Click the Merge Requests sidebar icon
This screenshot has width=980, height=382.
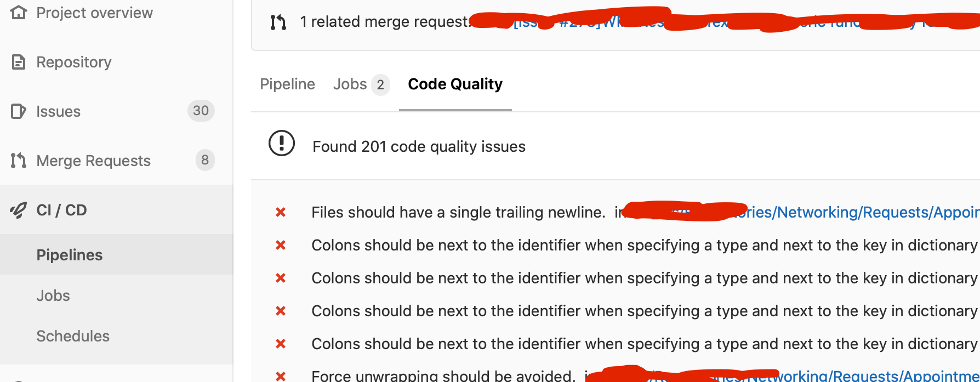click(19, 161)
